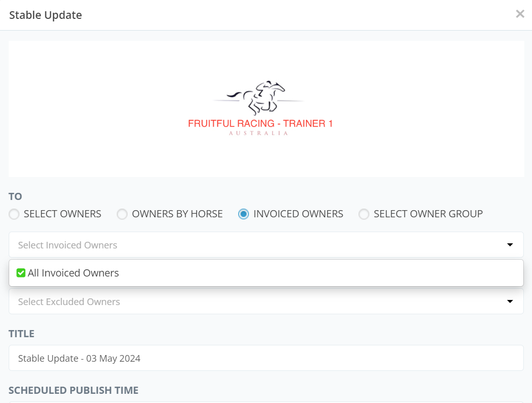Click the Title field with Stable Update date
Image resolution: width=532 pixels, height=403 pixels.
click(x=266, y=358)
